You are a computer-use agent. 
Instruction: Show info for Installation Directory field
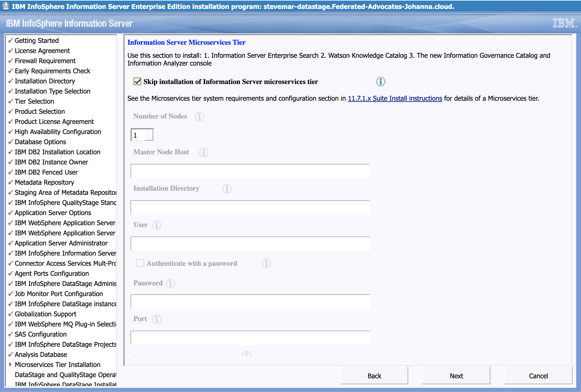[227, 189]
